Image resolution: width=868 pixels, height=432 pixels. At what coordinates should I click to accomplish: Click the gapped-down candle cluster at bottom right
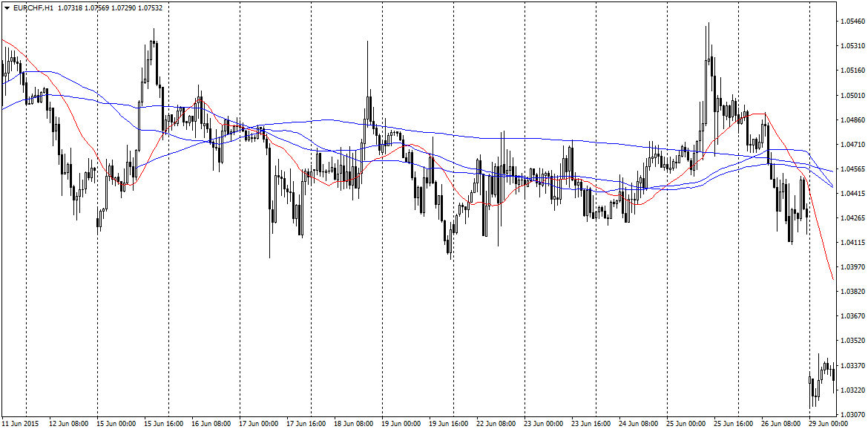coord(821,379)
